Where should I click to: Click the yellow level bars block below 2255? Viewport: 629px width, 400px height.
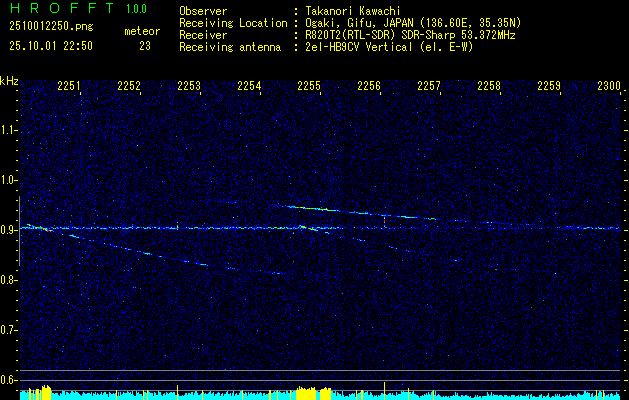(x=313, y=393)
